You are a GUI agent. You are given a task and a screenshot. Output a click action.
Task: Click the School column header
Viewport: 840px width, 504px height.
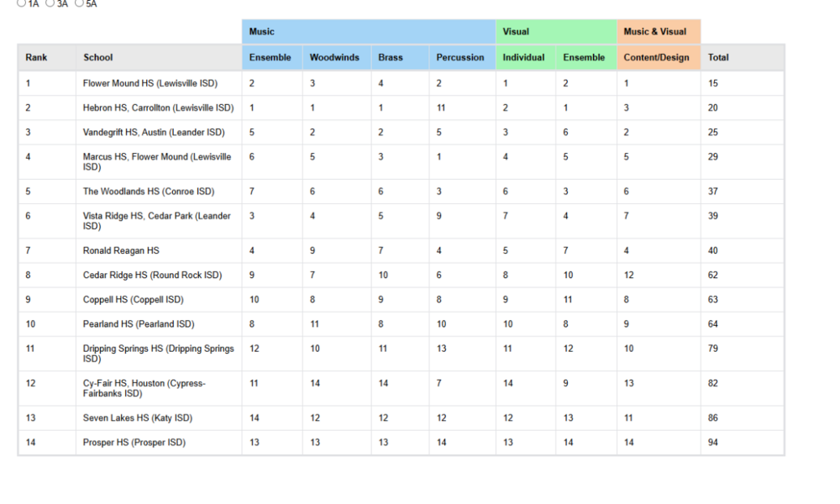[97, 57]
